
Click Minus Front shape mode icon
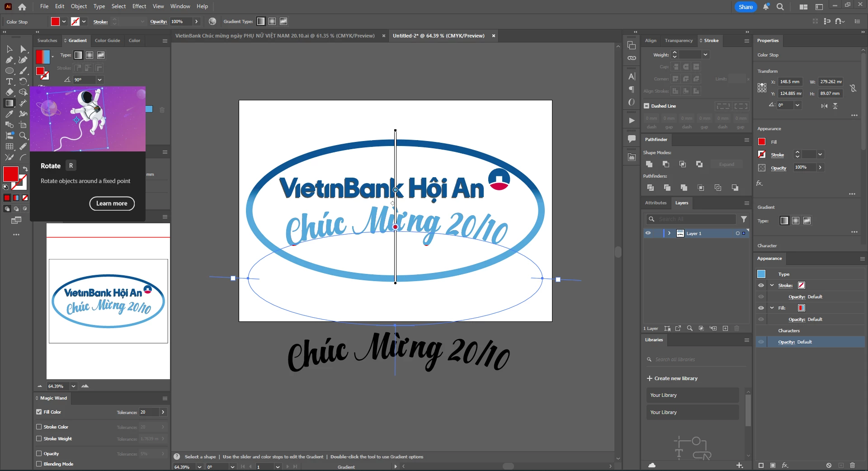coord(666,164)
